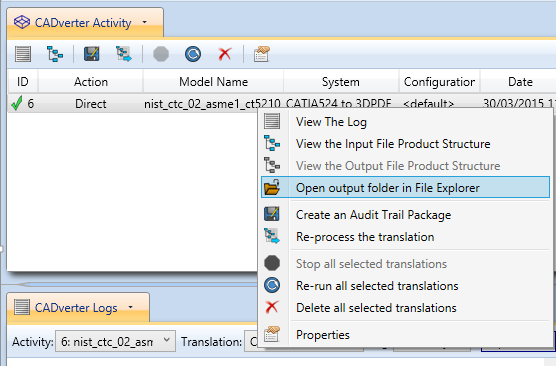Click the clipboard icon beside Properties menu entry

272,334
